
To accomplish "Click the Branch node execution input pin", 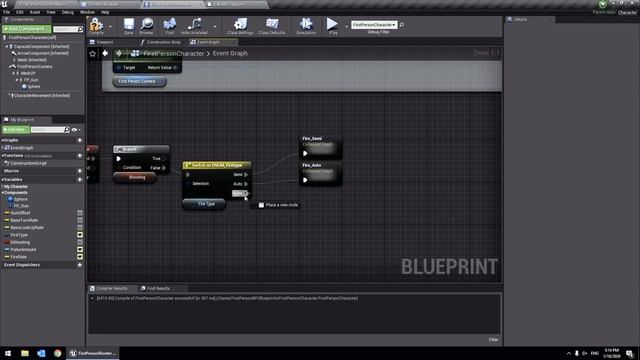I will tap(119, 159).
